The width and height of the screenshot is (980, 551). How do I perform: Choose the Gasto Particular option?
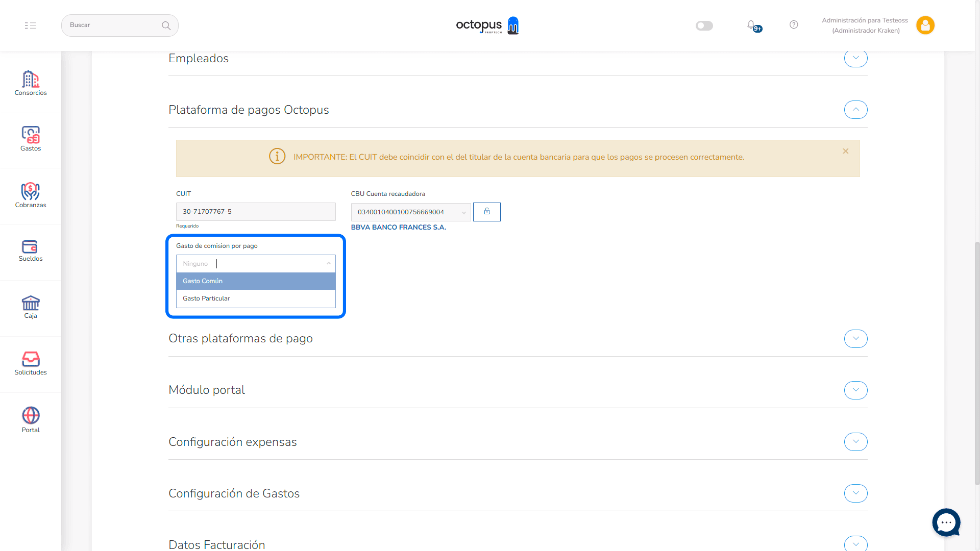pos(256,298)
